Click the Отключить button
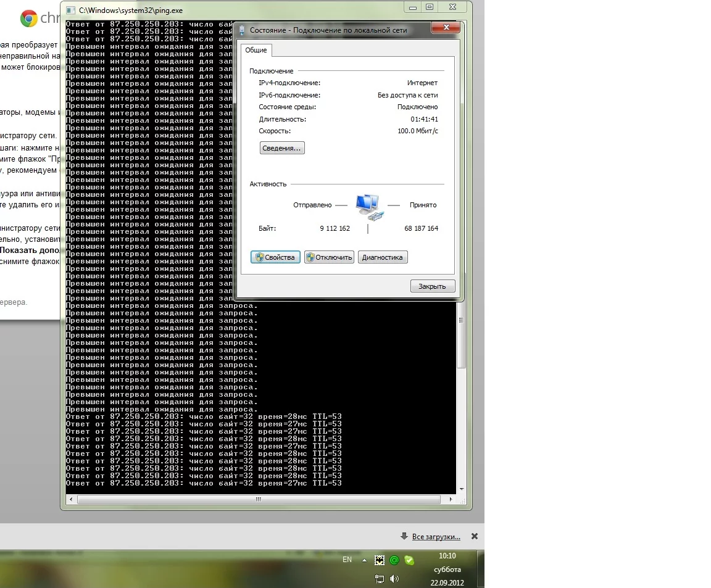The height and width of the screenshot is (588, 711). (329, 257)
